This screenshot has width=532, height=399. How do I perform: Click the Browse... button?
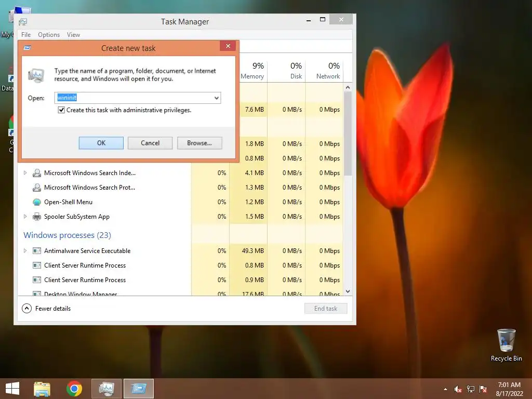pos(199,143)
